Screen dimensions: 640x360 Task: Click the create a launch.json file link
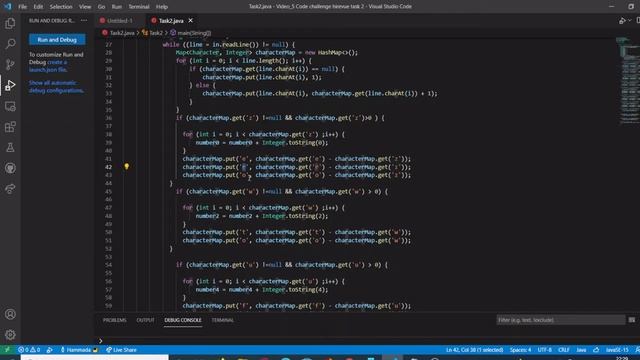pyautogui.click(x=48, y=66)
